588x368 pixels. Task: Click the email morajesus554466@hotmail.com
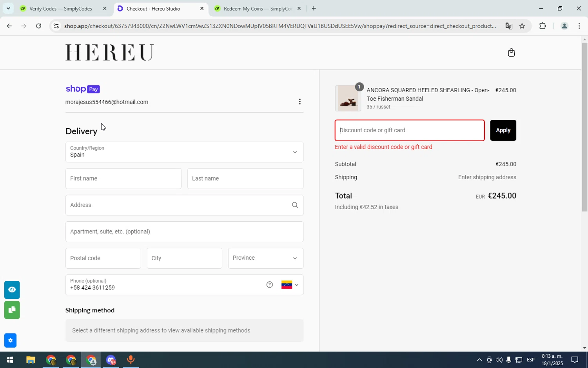point(107,102)
